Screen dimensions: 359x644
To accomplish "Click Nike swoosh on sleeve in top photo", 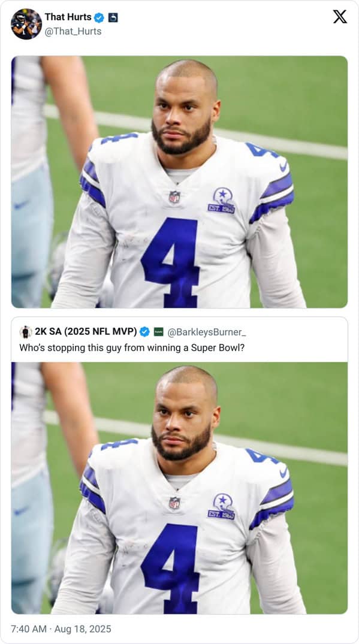I will (x=283, y=166).
